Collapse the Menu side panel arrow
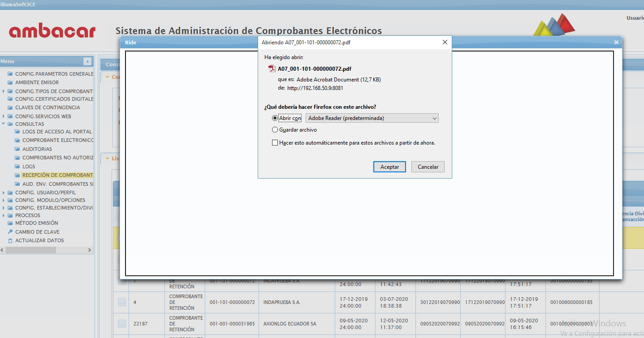The height and width of the screenshot is (338, 644). tap(87, 61)
